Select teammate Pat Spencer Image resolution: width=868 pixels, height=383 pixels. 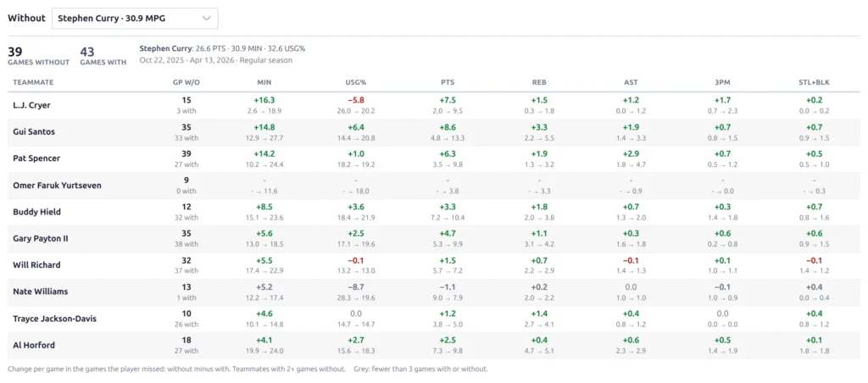click(x=36, y=158)
